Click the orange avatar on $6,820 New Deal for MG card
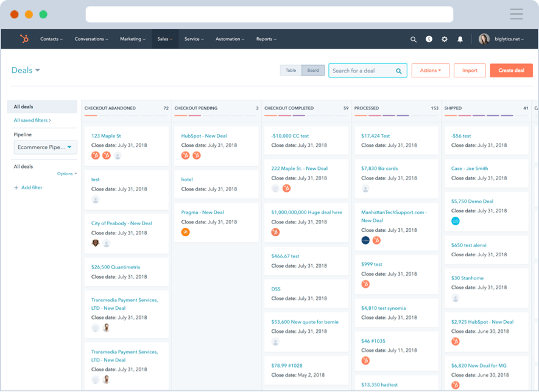 [x=456, y=385]
